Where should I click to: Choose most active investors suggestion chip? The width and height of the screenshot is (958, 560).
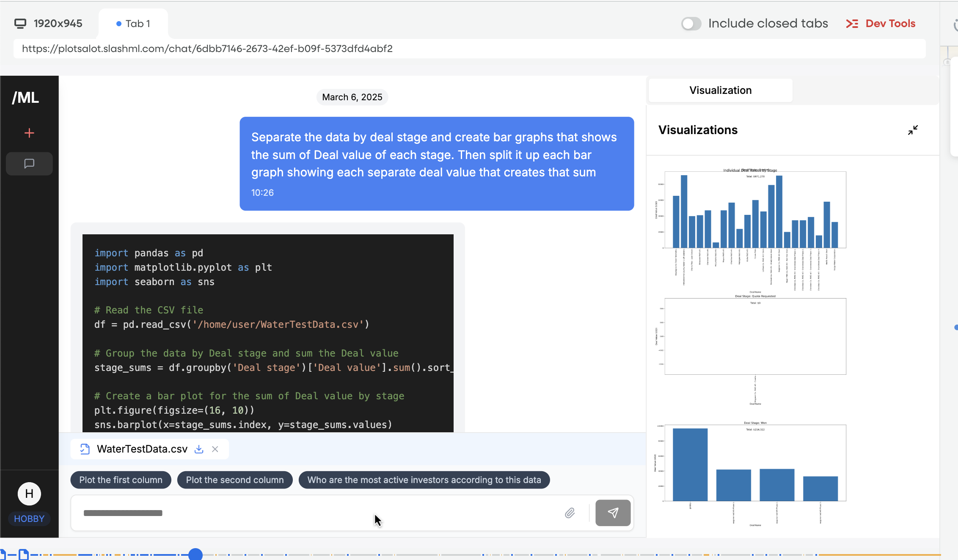point(424,480)
